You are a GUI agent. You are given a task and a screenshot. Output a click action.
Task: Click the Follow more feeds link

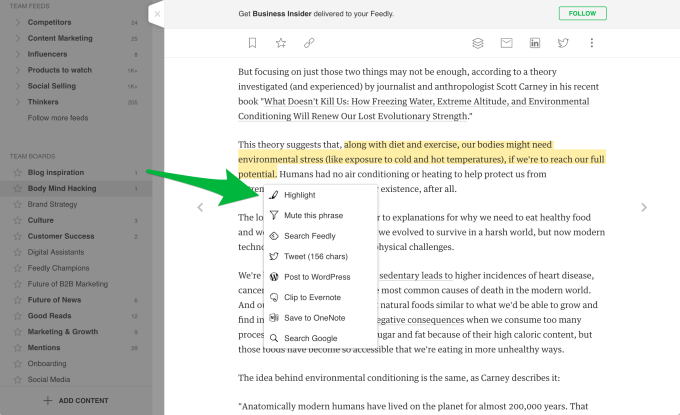[x=58, y=118]
